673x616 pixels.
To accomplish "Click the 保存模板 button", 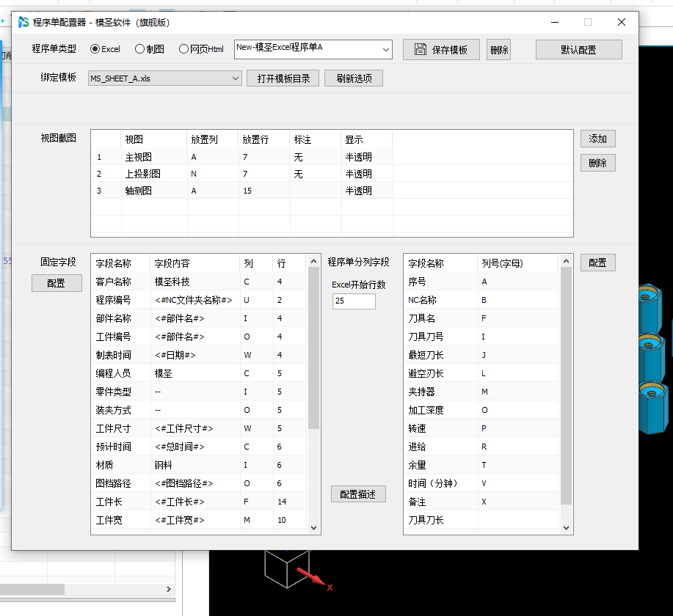I will pos(441,50).
